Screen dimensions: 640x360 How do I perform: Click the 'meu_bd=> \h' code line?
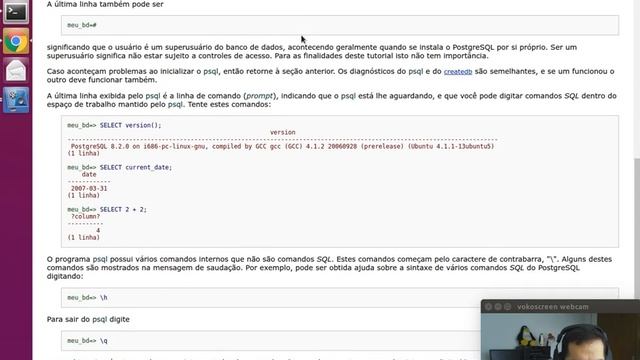[x=87, y=298]
